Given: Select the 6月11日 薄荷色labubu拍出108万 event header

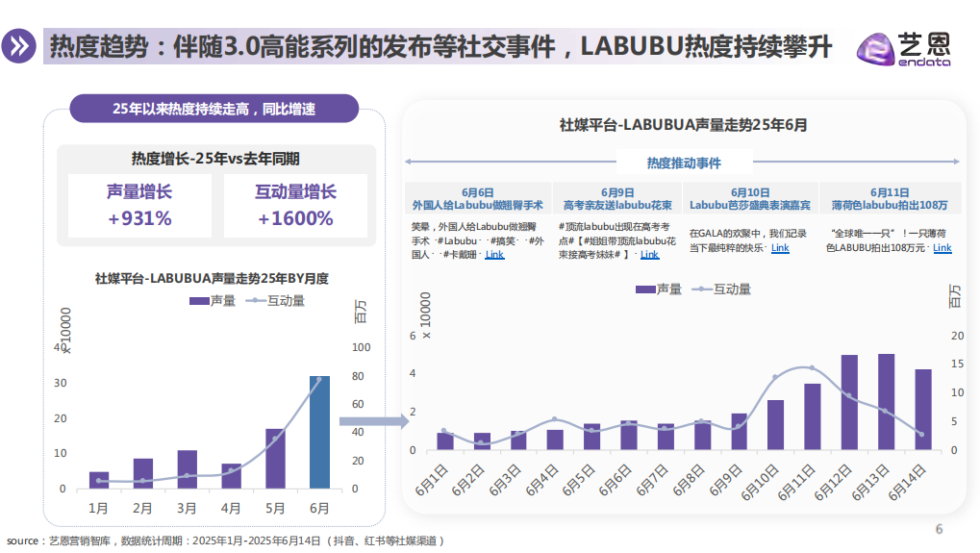Looking at the screenshot, I should [890, 199].
